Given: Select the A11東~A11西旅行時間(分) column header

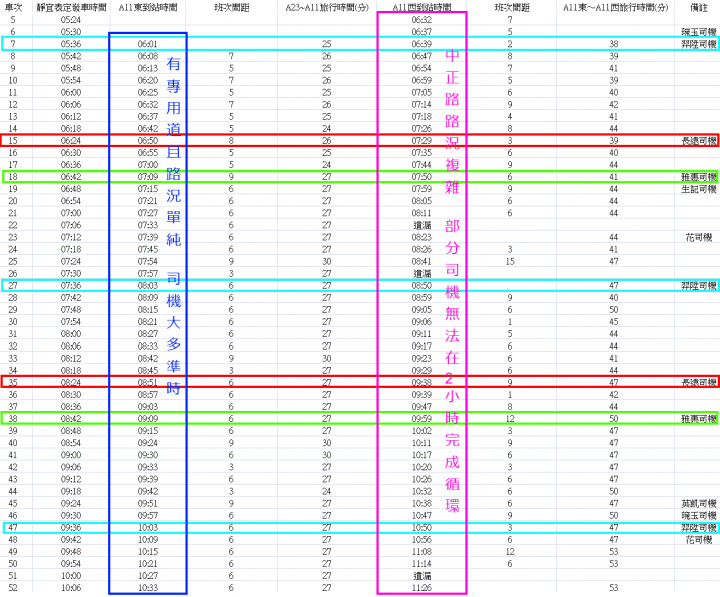Looking at the screenshot, I should pos(615,8).
